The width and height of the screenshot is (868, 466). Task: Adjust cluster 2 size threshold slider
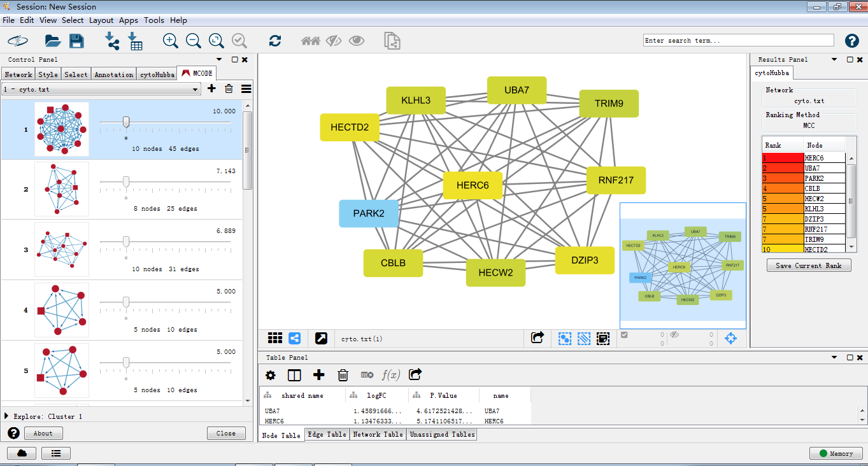(126, 182)
